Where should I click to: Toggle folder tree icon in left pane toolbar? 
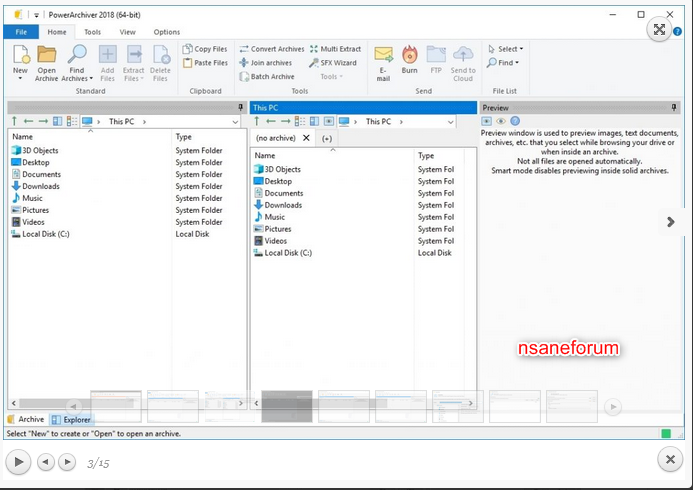coord(57,121)
